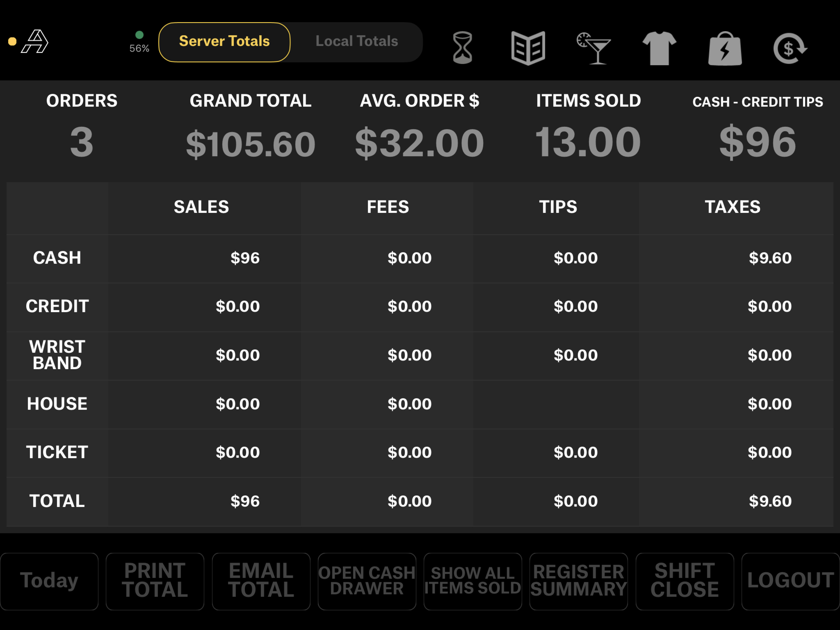The width and height of the screenshot is (840, 630).
Task: Tap the A logo icon
Action: (35, 41)
